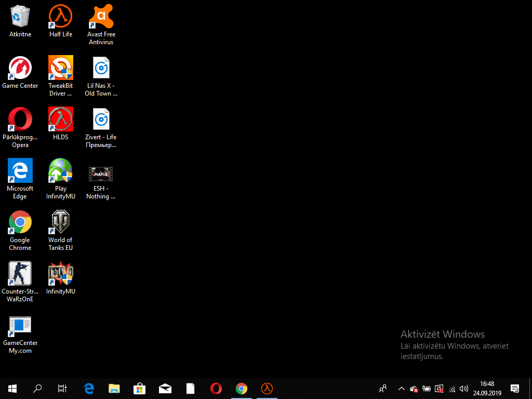Viewport: 532px width, 399px height.
Task: Open the OneDrive tray icon with error
Action: click(x=414, y=389)
